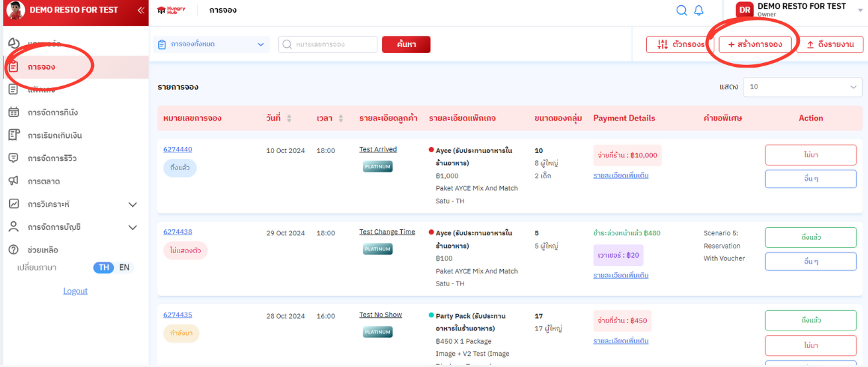Open รายละเอียดเพิ่มเติม link for 28 Oct booking

tap(621, 341)
